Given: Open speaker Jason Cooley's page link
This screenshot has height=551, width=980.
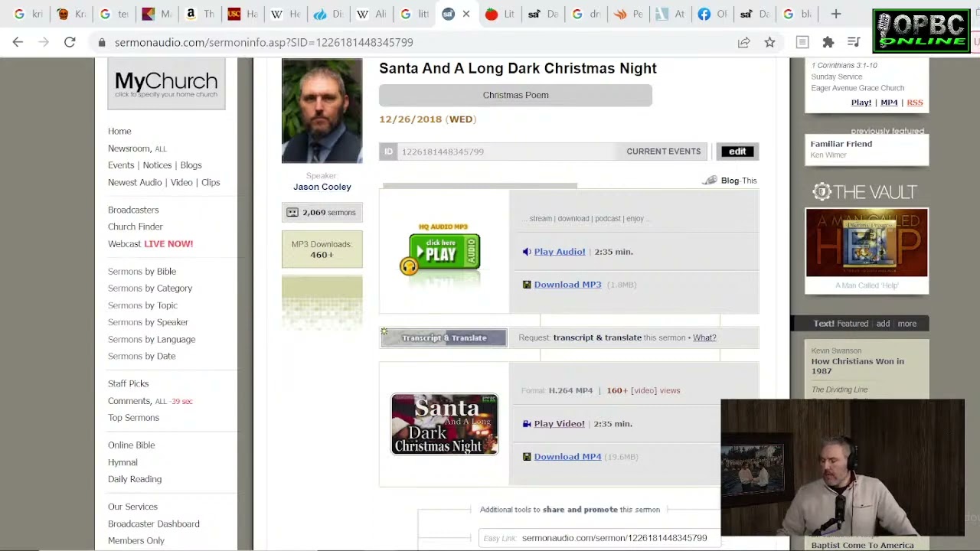Looking at the screenshot, I should 322,187.
